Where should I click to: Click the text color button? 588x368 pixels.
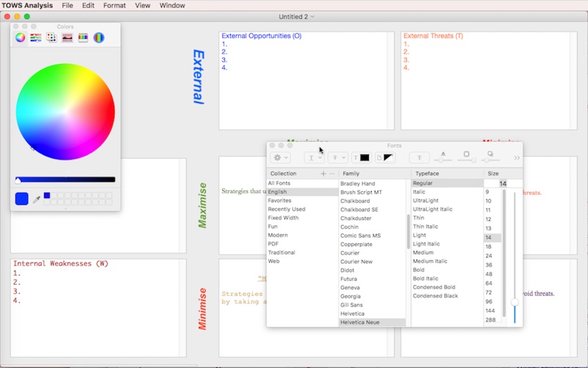[x=362, y=158]
